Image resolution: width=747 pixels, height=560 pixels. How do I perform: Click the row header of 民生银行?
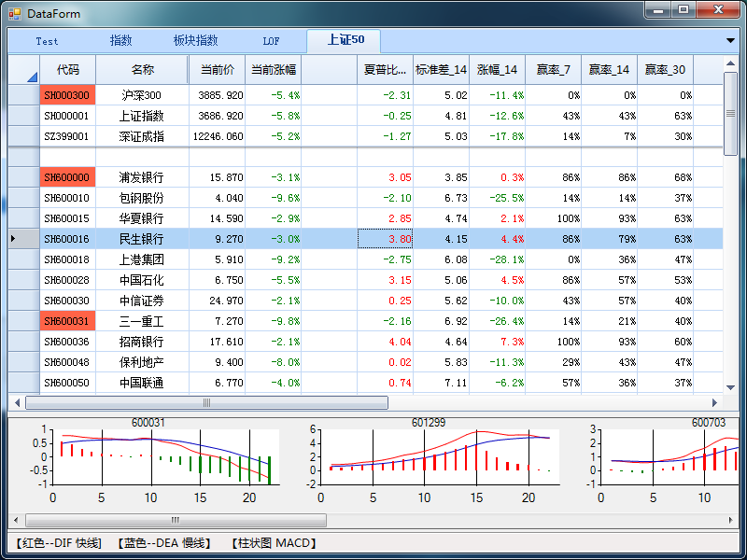pos(23,239)
